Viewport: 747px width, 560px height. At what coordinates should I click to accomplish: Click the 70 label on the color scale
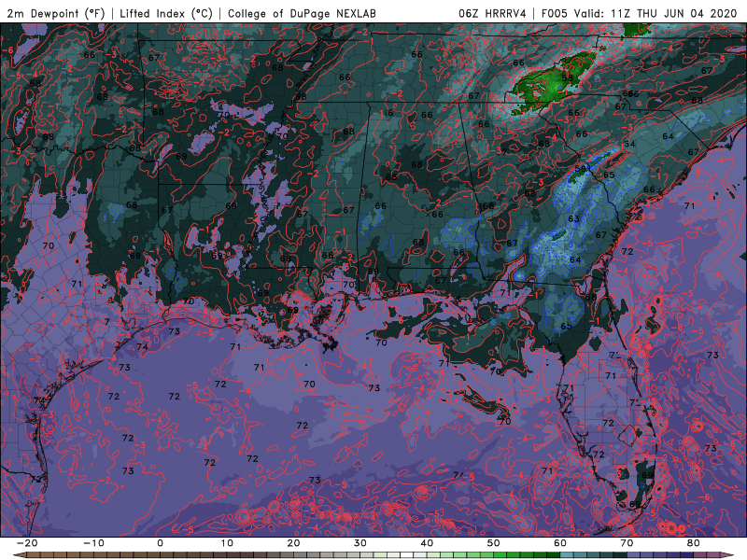click(627, 543)
